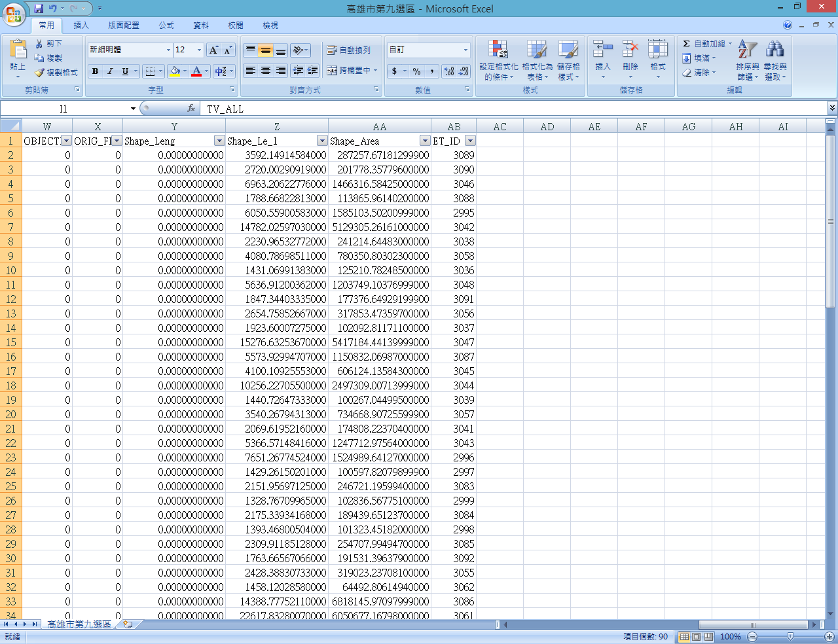Click the Format Painter brush icon

click(x=40, y=73)
